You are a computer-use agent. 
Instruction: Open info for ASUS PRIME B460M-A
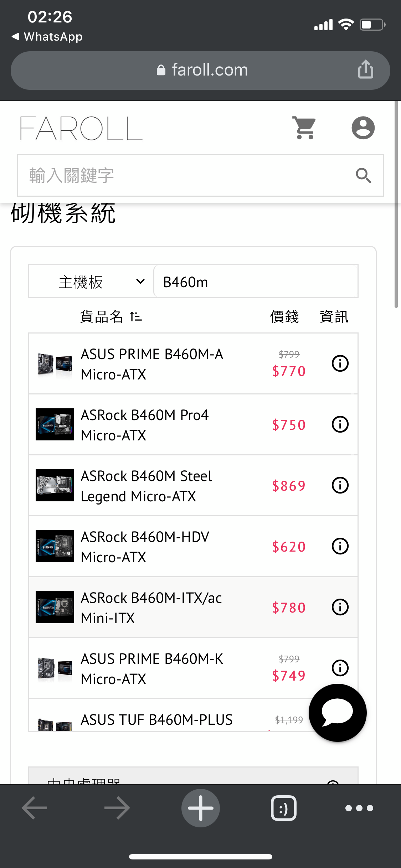point(340,363)
